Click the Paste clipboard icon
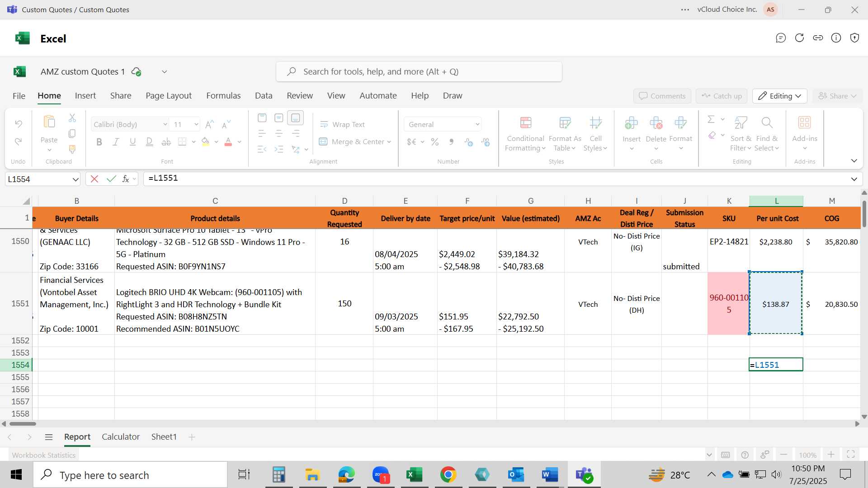 49,122
